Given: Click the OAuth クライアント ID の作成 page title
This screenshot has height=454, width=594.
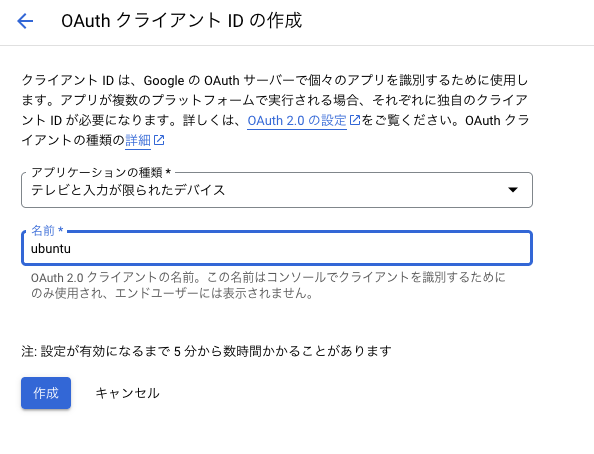Looking at the screenshot, I should 181,20.
